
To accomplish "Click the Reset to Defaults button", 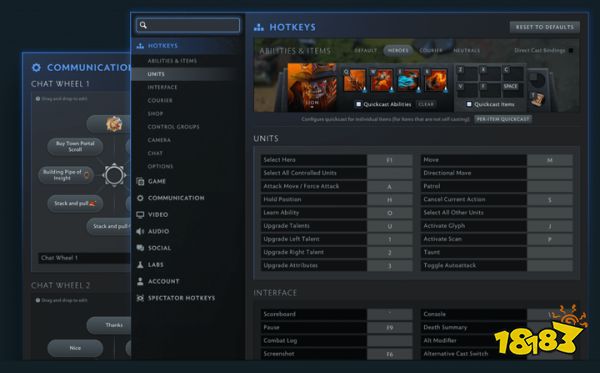I will 545,27.
